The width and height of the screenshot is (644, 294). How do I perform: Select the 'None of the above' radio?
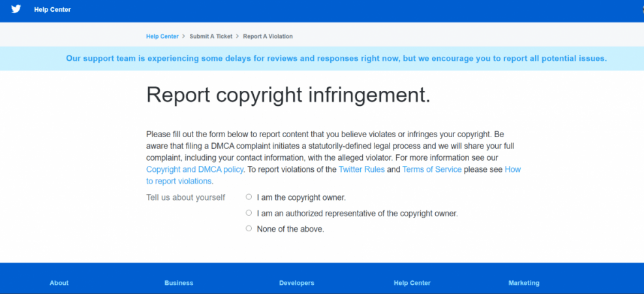[x=249, y=229]
